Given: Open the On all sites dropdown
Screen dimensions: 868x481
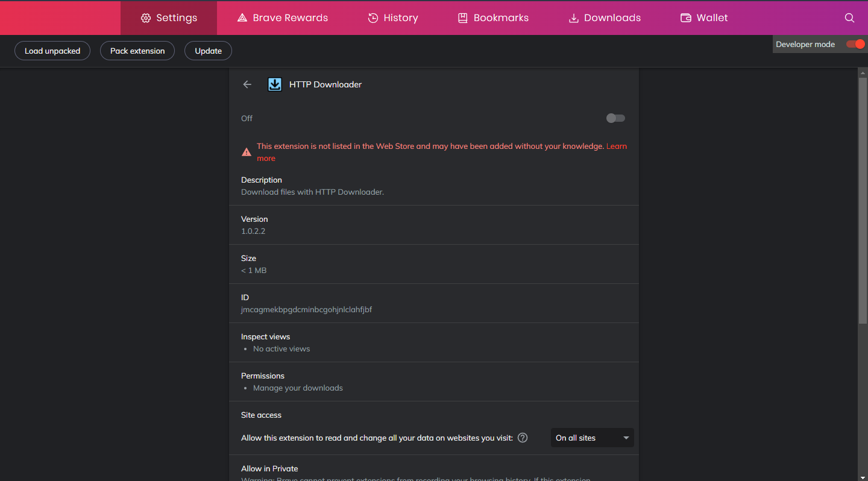Looking at the screenshot, I should click(593, 438).
